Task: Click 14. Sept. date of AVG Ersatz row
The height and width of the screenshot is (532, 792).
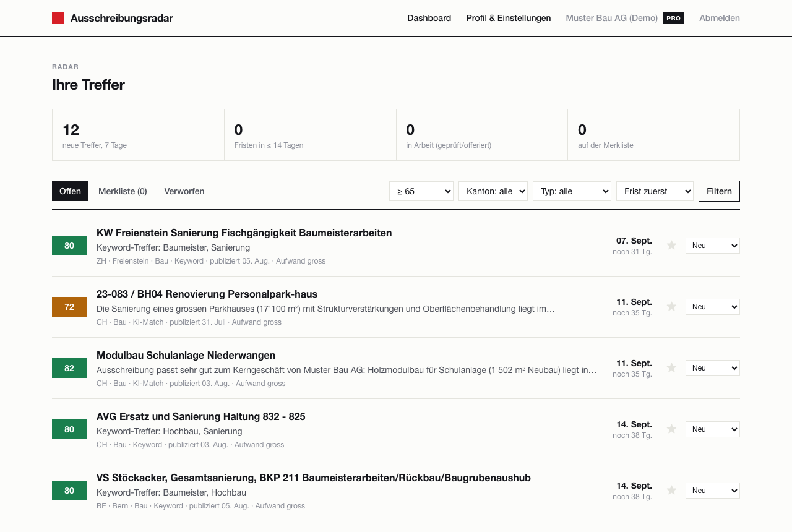Action: coord(634,424)
